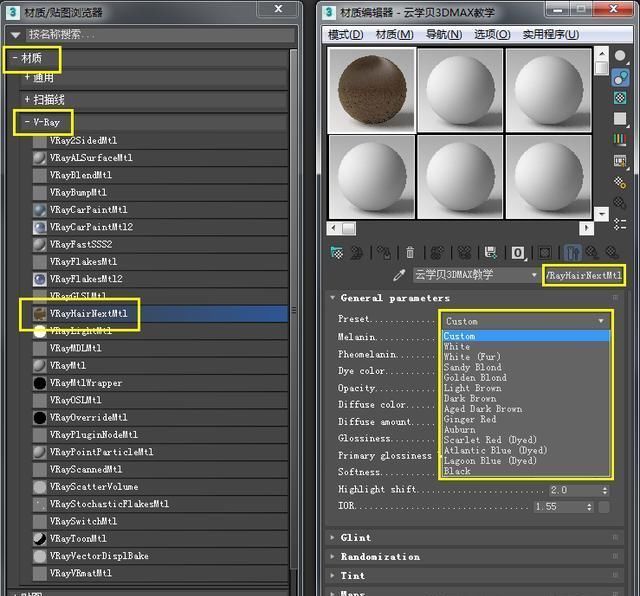Click the VRayFlakesMtl2 icon in the browser list
The image size is (640, 596).
[40, 279]
